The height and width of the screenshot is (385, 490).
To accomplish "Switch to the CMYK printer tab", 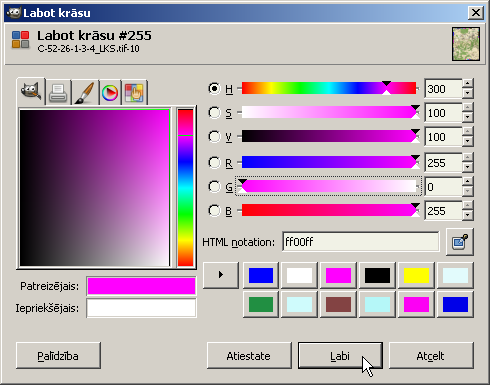I will click(58, 92).
